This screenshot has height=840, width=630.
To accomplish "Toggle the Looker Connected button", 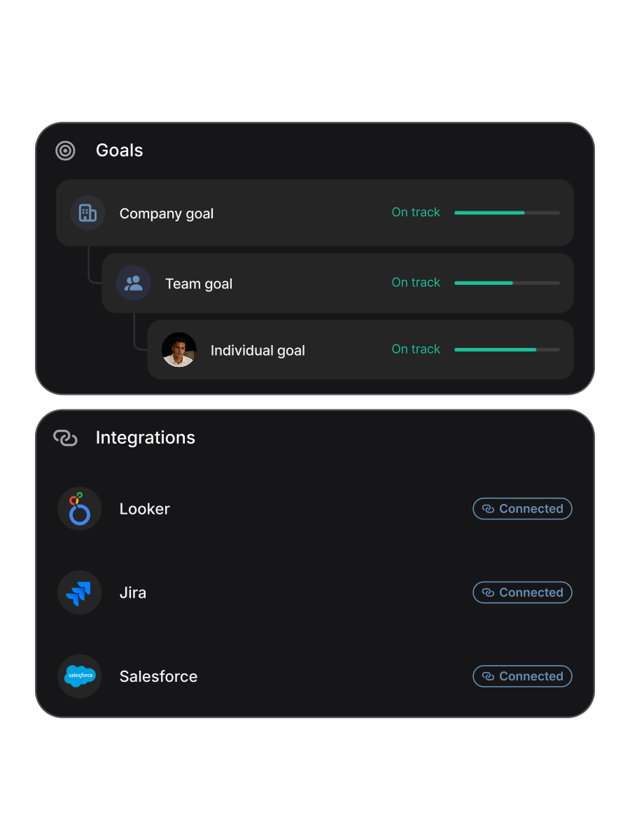I will click(522, 509).
